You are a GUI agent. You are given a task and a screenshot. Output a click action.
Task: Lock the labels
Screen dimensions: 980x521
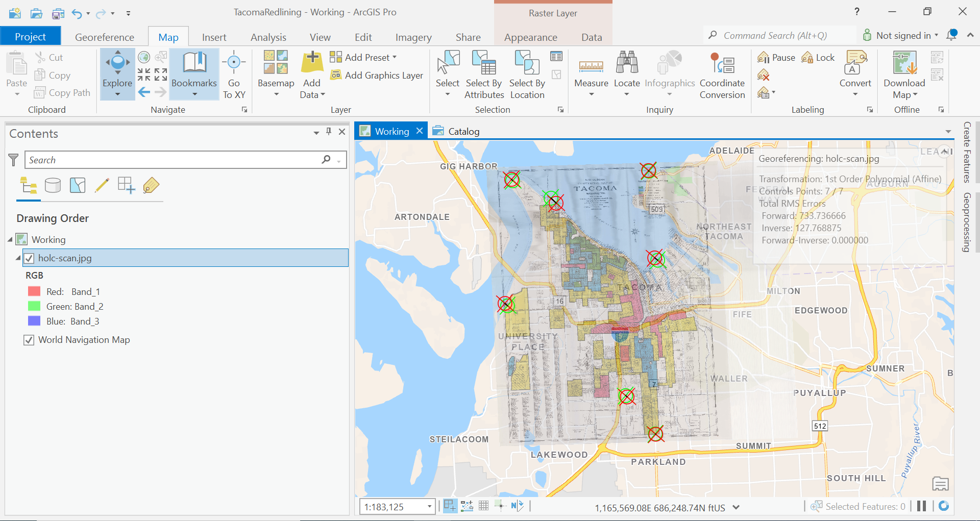point(818,58)
